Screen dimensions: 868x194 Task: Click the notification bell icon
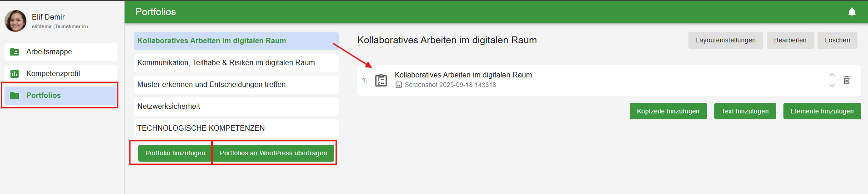852,12
